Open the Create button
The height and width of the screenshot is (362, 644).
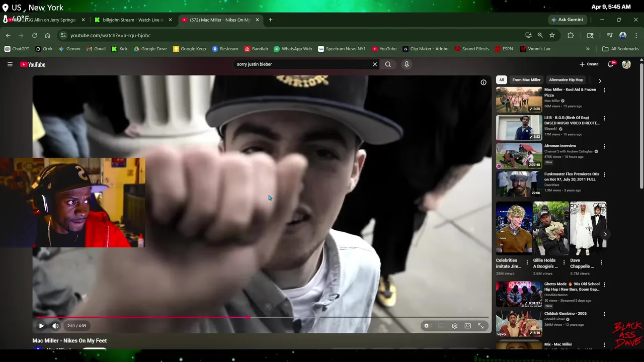(x=589, y=64)
